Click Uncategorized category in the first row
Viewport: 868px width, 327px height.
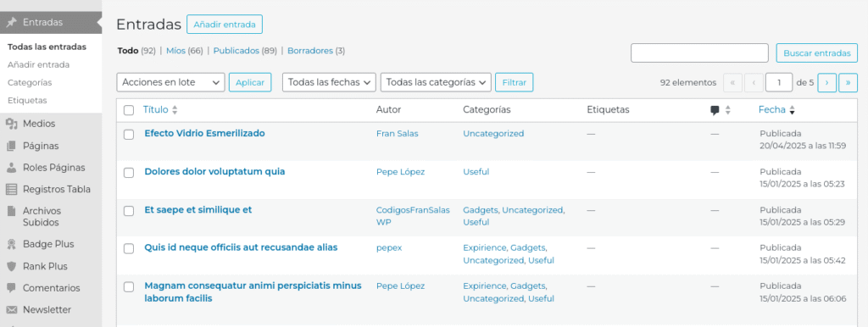tap(493, 133)
